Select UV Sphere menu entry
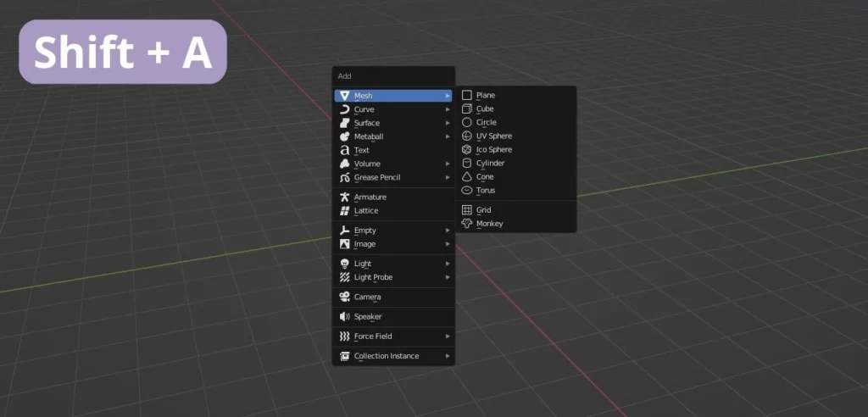Viewport: 868px width, 417px height. [x=516, y=136]
